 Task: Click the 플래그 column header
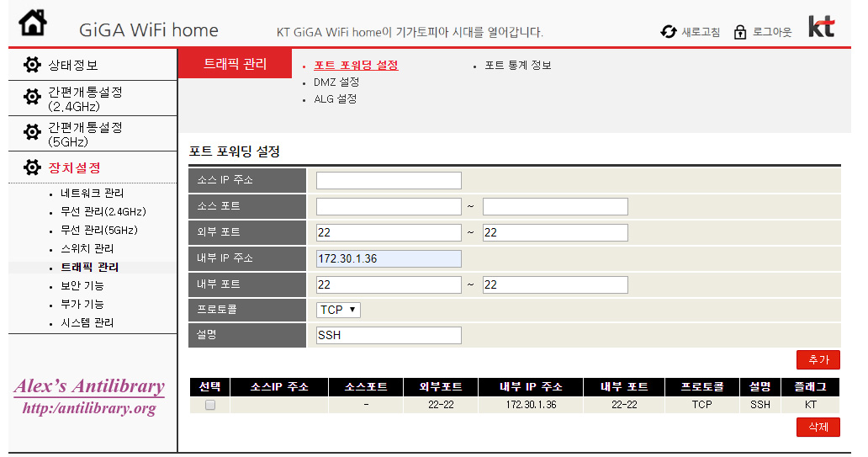811,386
